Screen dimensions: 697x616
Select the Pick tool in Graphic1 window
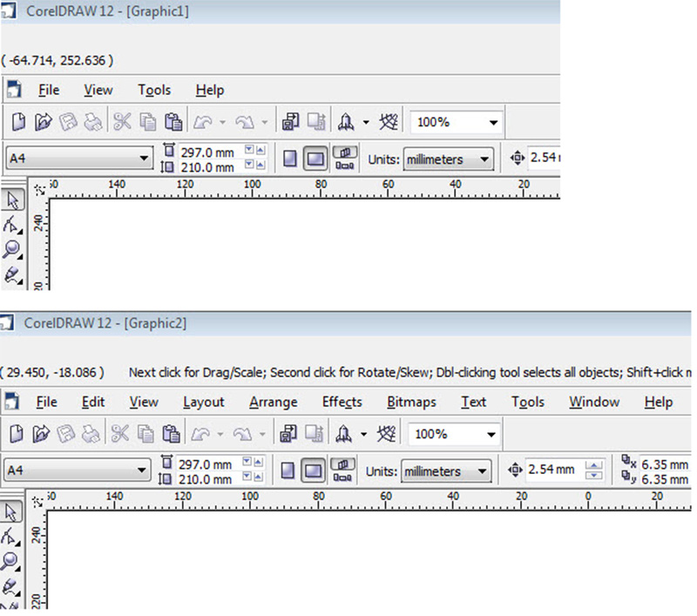tap(12, 201)
